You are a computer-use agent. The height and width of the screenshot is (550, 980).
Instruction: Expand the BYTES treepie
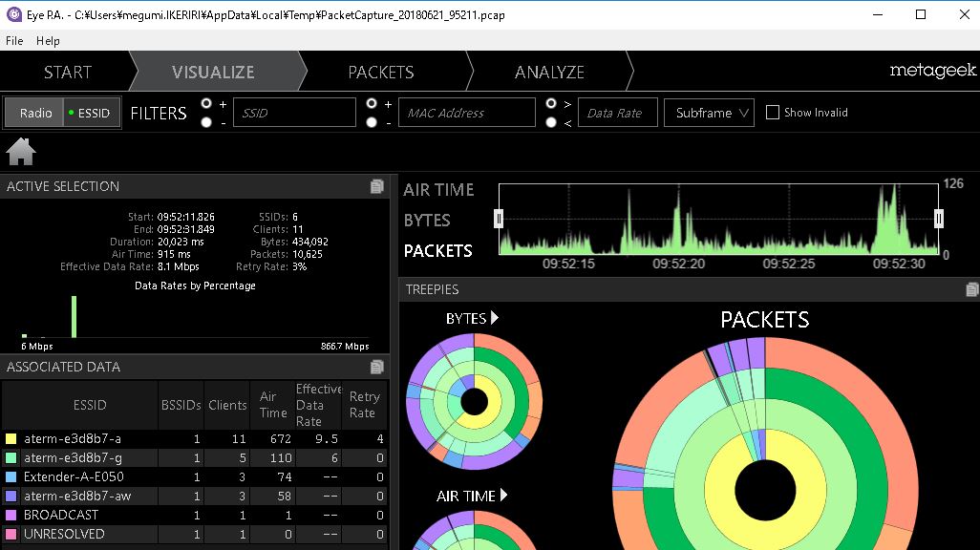495,318
